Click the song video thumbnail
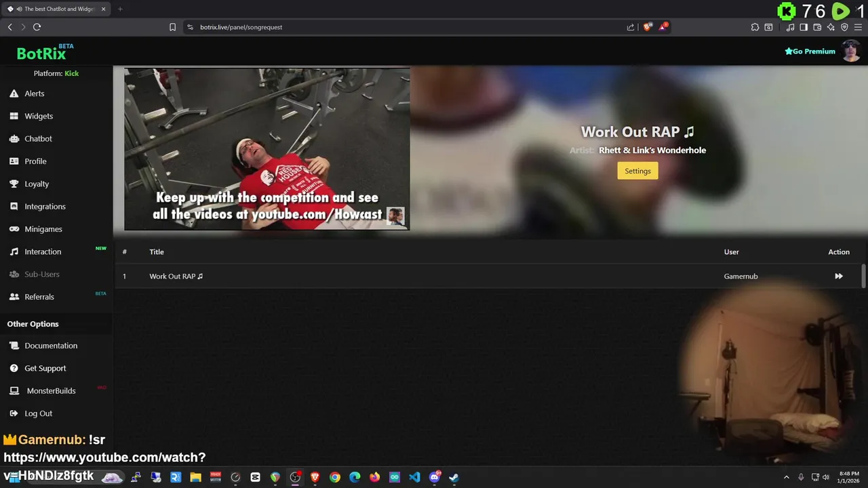The width and height of the screenshot is (868, 488). tap(267, 149)
